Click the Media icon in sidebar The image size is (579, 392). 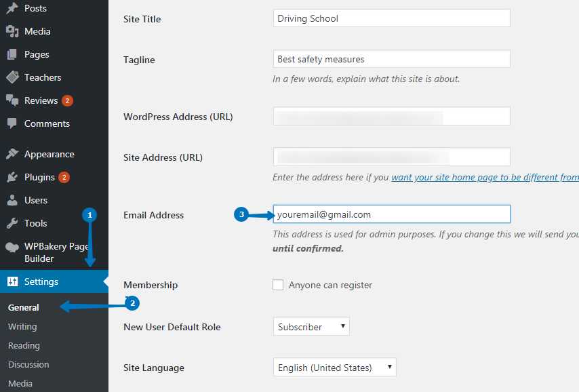click(x=12, y=31)
